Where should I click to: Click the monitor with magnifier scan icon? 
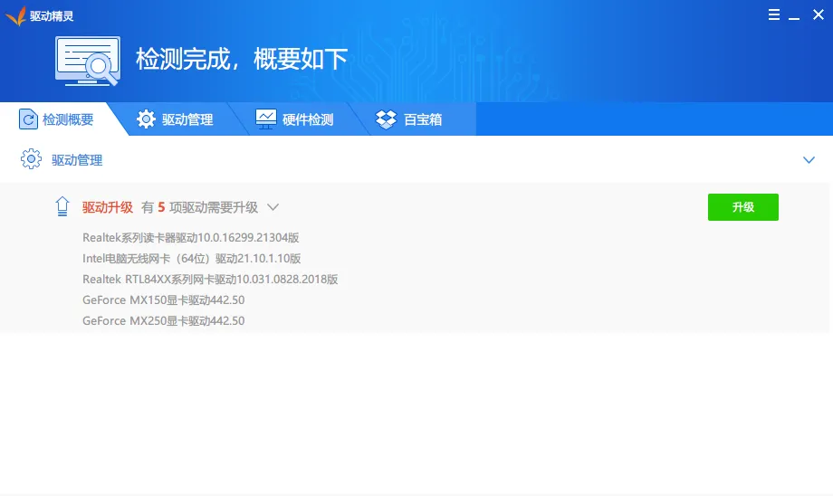[88, 61]
